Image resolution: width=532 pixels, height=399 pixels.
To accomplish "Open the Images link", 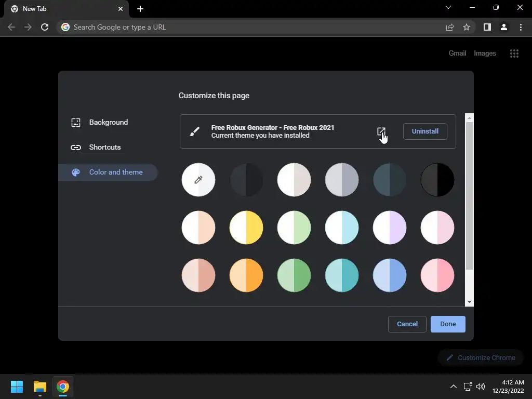I will 485,54.
